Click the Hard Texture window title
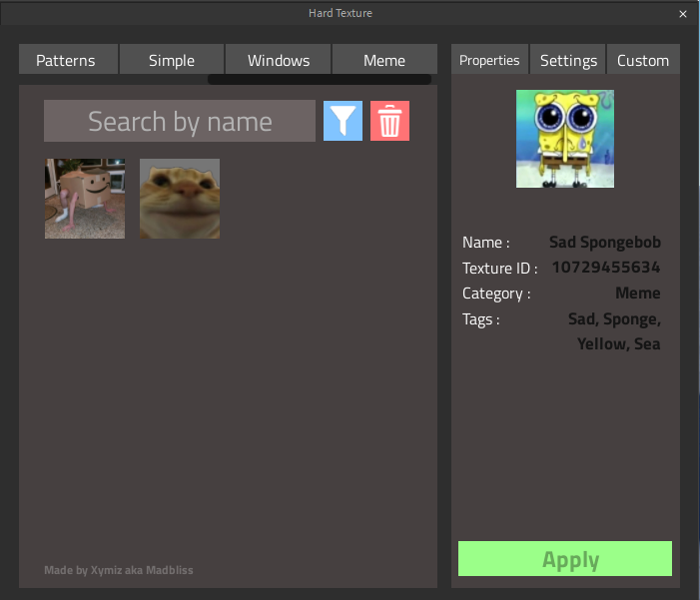Screen dimensions: 700x600 341,13
